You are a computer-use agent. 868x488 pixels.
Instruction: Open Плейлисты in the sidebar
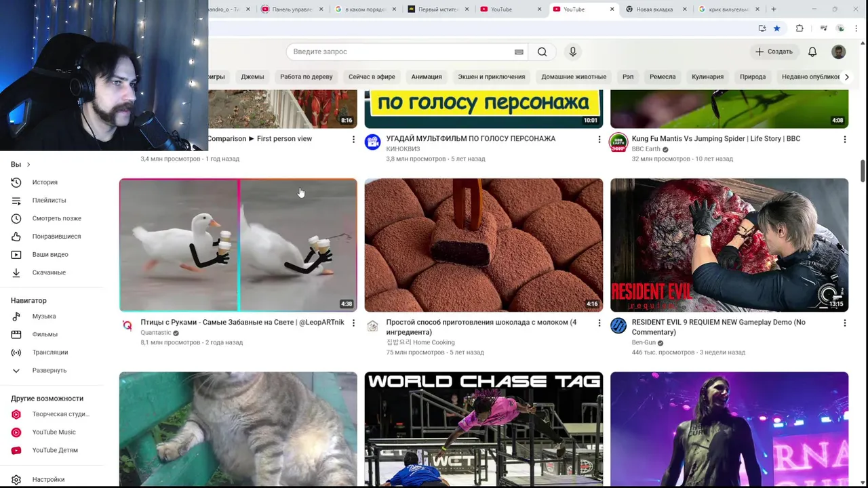pyautogui.click(x=51, y=200)
